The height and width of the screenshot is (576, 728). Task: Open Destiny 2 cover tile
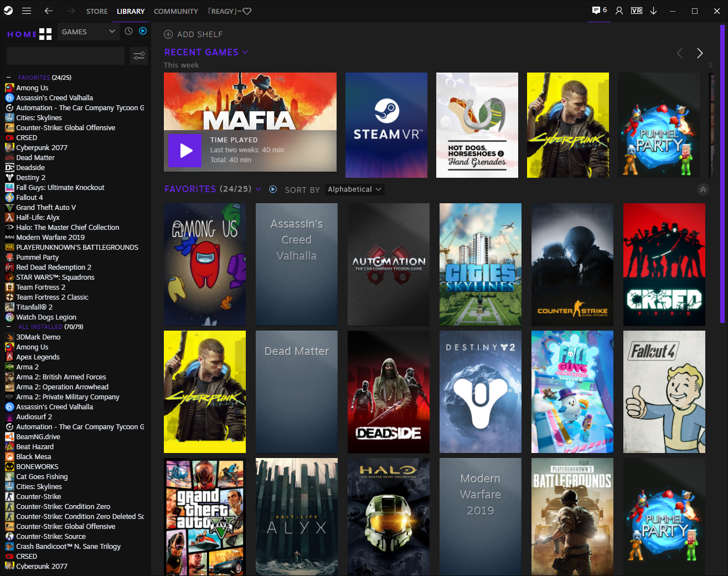click(481, 392)
